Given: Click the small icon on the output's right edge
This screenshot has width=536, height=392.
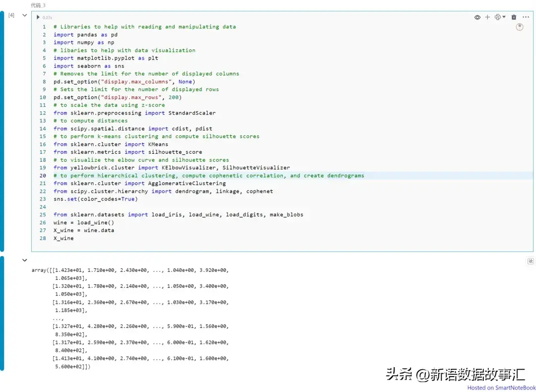Looking at the screenshot, I should click(530, 261).
